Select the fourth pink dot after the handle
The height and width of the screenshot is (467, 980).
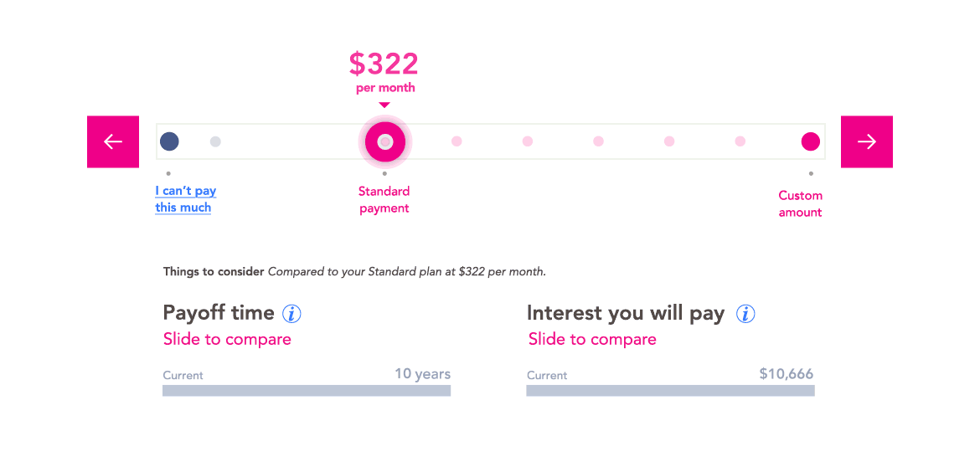coord(669,141)
